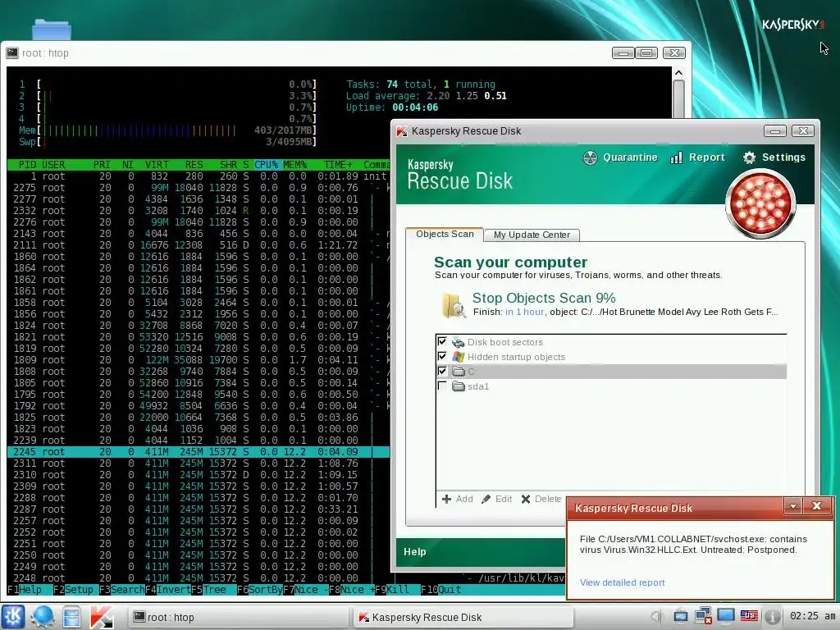Minimize the Kaspersky Rescue Disk window
840x630 pixels.
(774, 130)
